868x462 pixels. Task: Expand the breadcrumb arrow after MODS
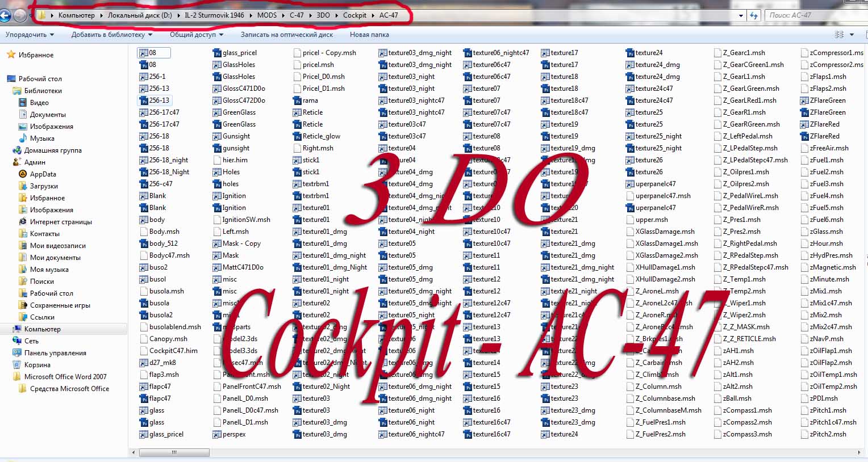pos(283,15)
